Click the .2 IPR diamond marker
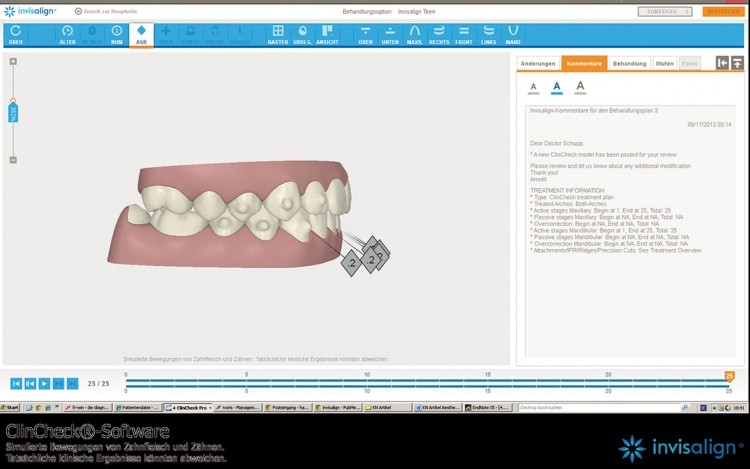 [352, 263]
